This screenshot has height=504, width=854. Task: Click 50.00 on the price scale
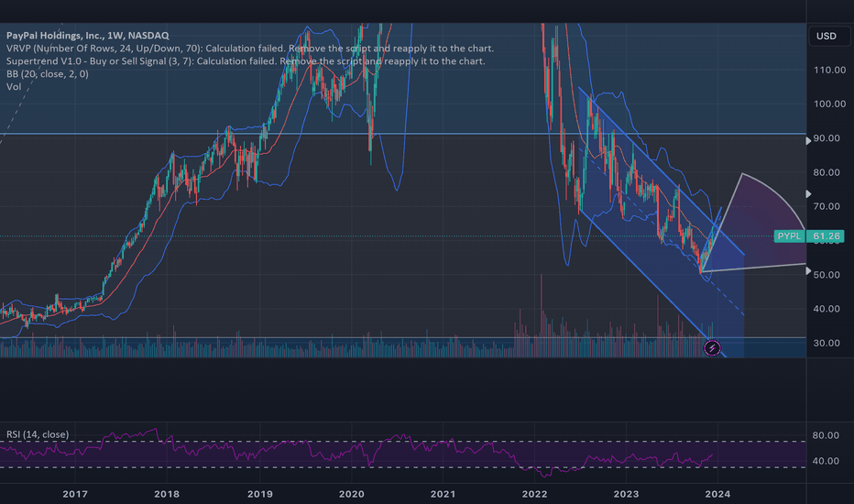827,275
